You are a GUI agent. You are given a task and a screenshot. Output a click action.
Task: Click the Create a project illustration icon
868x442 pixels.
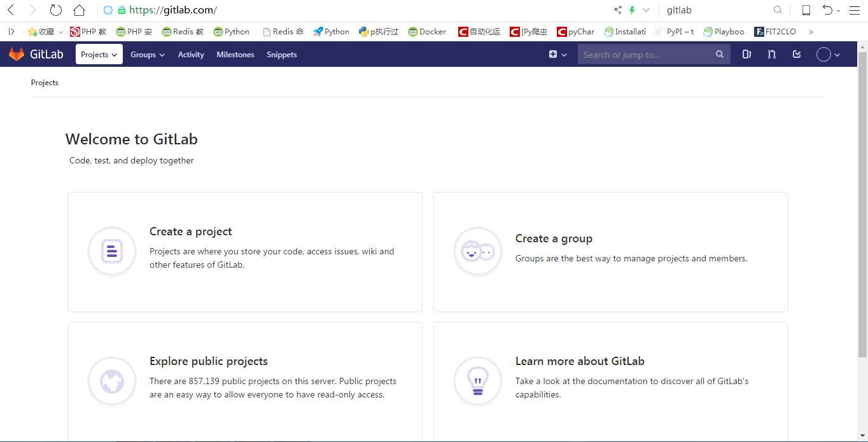(x=112, y=252)
